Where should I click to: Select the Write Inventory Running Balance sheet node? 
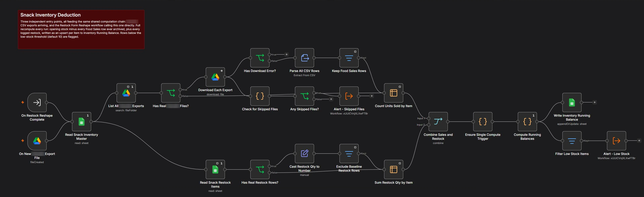(572, 102)
